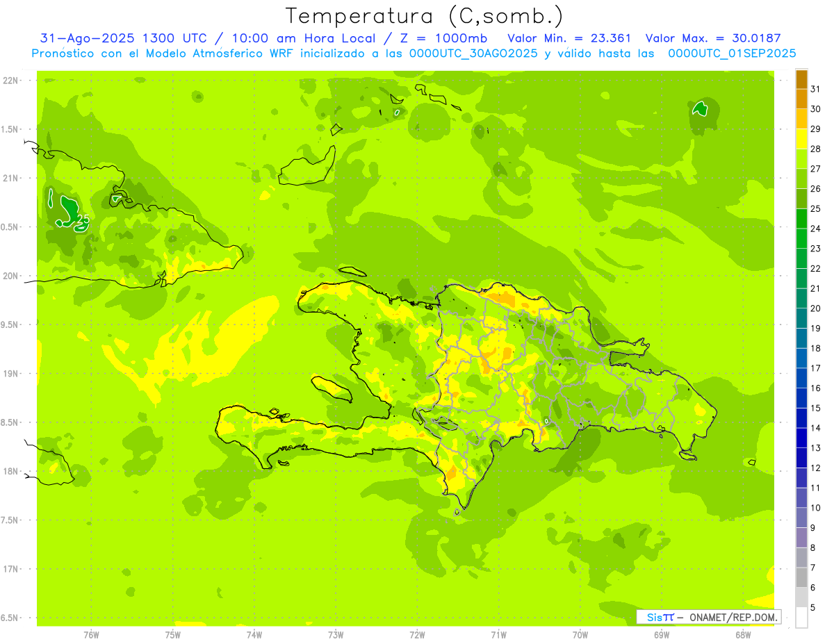Click the color scale label '27'
834x644 pixels.
click(x=816, y=169)
